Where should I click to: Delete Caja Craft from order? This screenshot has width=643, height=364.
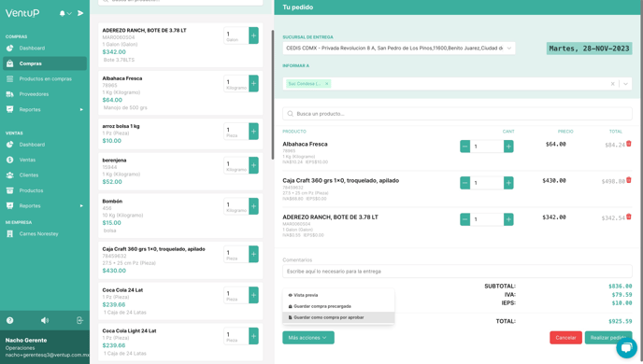click(x=629, y=180)
